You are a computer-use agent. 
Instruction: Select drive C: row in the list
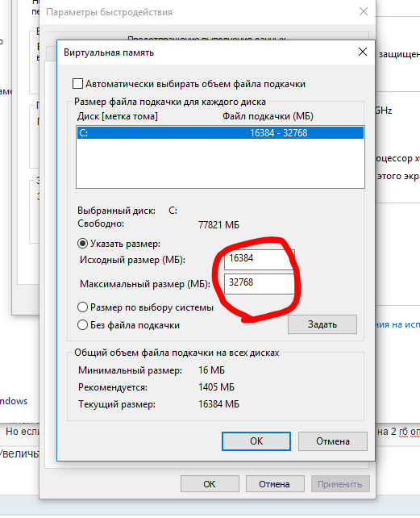click(x=220, y=133)
